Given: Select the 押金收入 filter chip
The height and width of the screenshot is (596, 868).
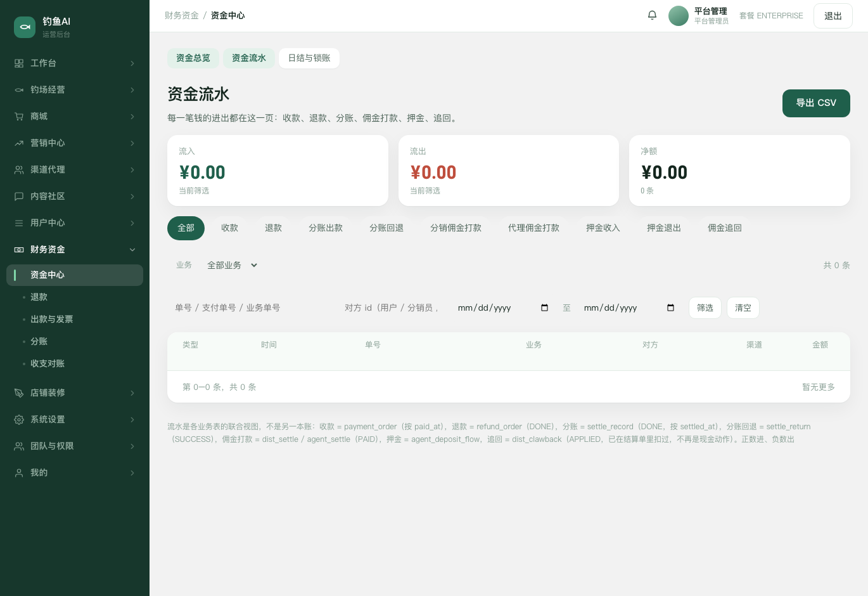Looking at the screenshot, I should point(603,228).
